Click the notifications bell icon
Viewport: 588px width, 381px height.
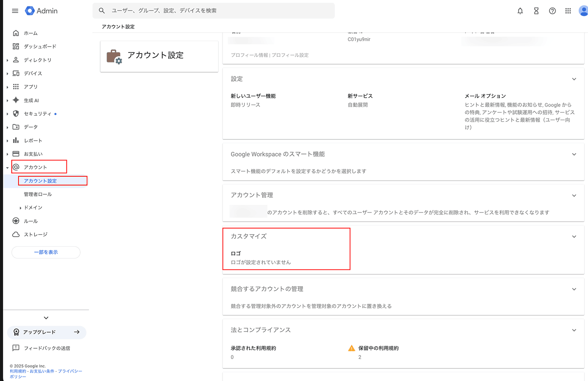(520, 11)
